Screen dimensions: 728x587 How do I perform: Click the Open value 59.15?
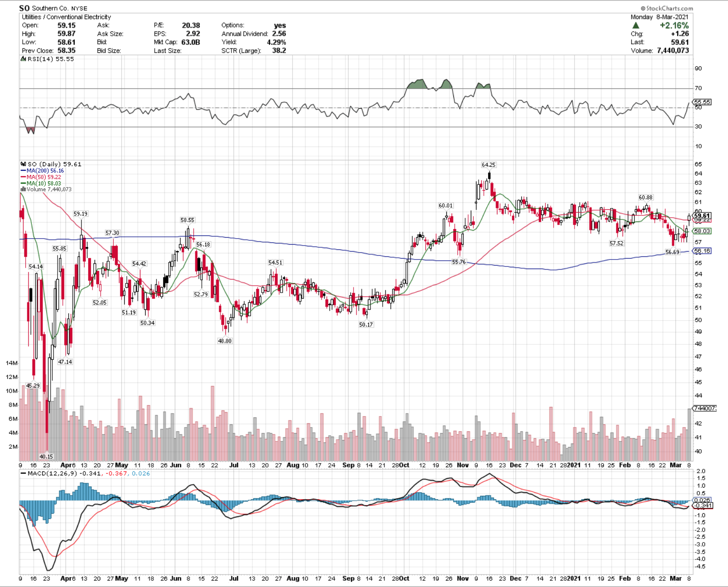[x=66, y=25]
